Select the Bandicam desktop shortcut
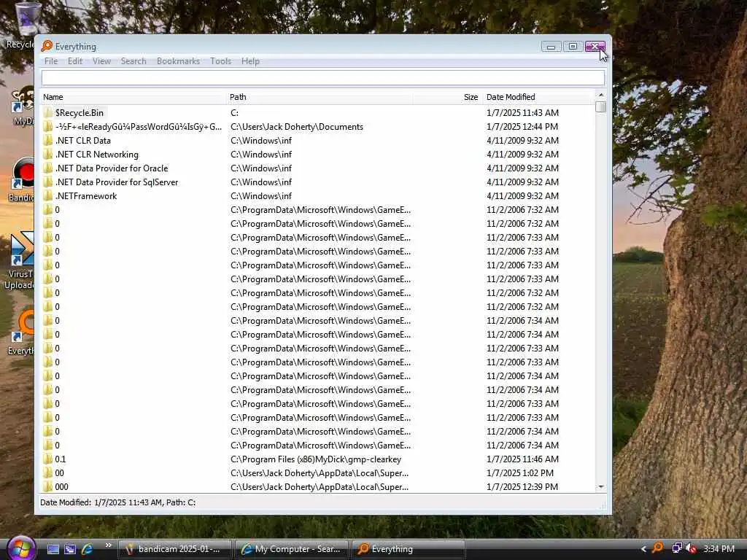Viewport: 747px width, 560px height. (21, 180)
